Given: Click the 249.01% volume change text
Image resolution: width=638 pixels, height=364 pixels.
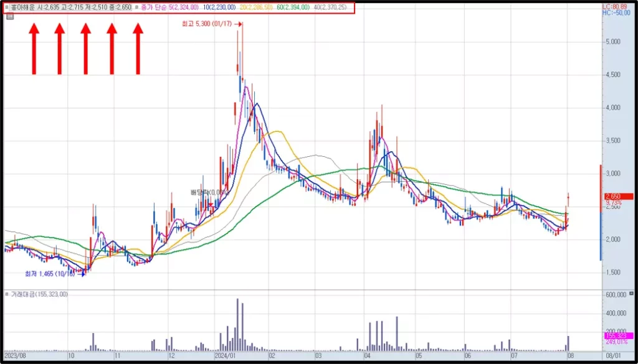Looking at the screenshot, I should (x=616, y=342).
